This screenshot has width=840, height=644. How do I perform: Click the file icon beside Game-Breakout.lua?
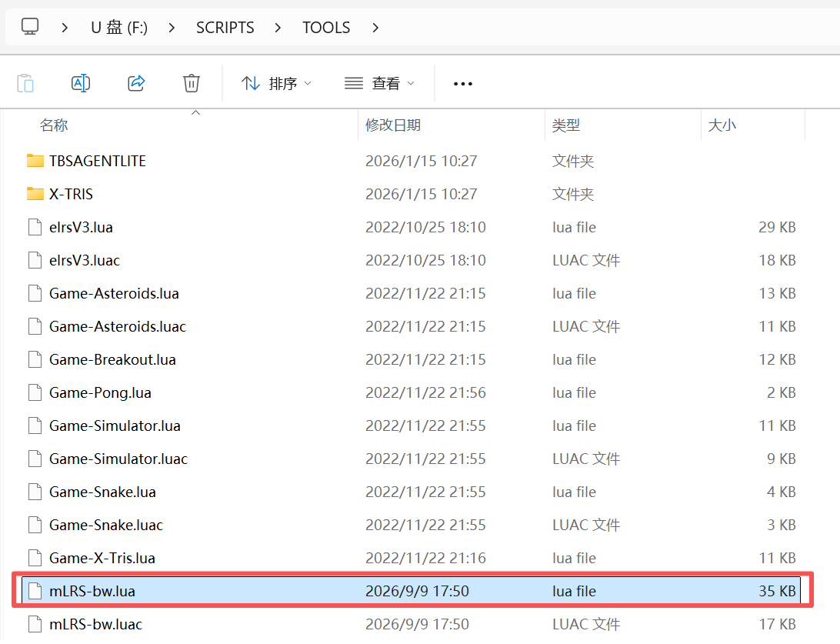click(35, 359)
